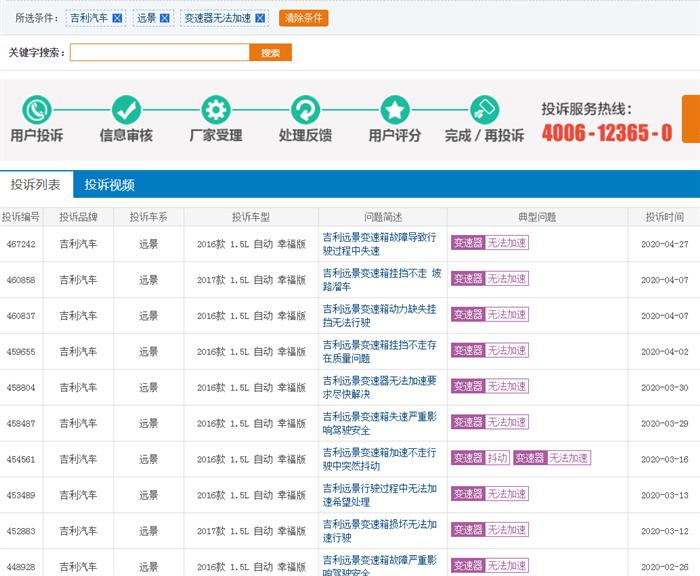Click 变速器 无法加速 tag in row 454561
The height and width of the screenshot is (576, 700).
point(552,458)
